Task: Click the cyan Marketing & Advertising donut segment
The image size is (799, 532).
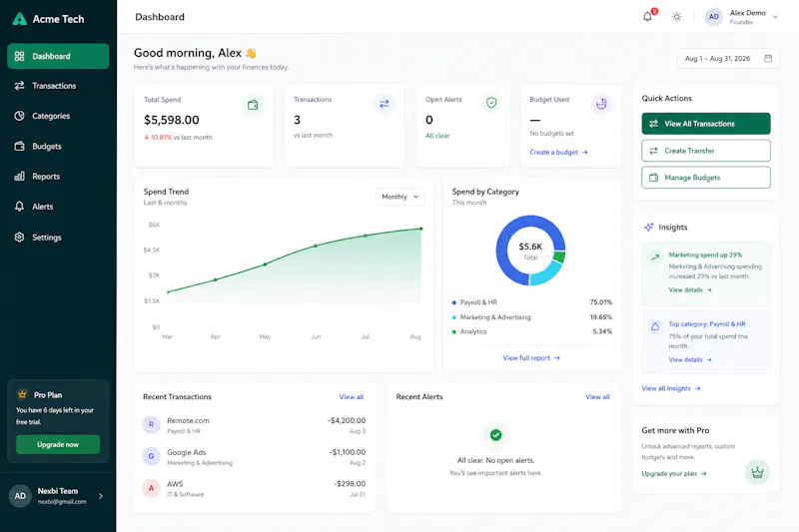Action: (545, 274)
